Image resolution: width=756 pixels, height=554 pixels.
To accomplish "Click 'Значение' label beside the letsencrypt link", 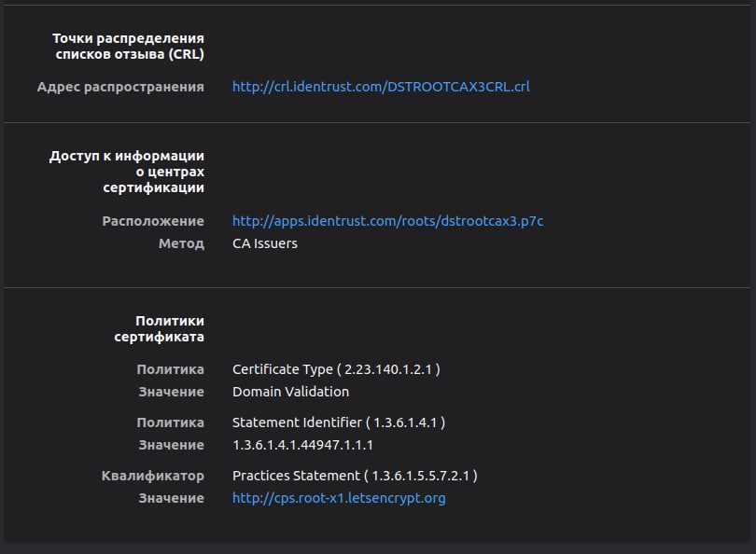I will point(171,498).
